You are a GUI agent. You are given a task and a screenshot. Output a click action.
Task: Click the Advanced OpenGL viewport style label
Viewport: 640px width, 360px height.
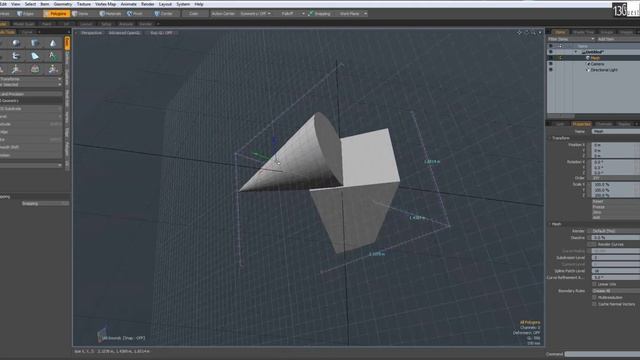[124, 33]
